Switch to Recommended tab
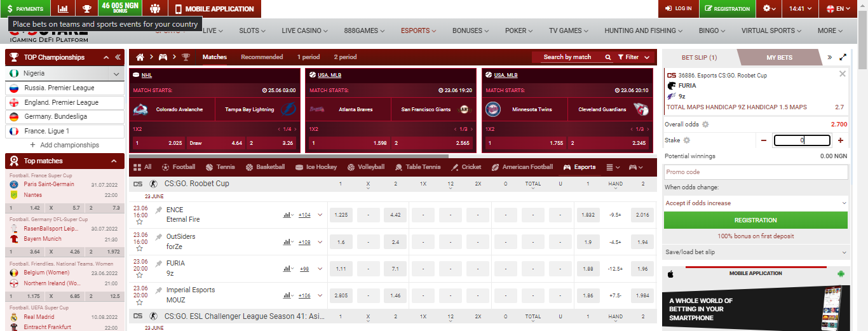 262,57
